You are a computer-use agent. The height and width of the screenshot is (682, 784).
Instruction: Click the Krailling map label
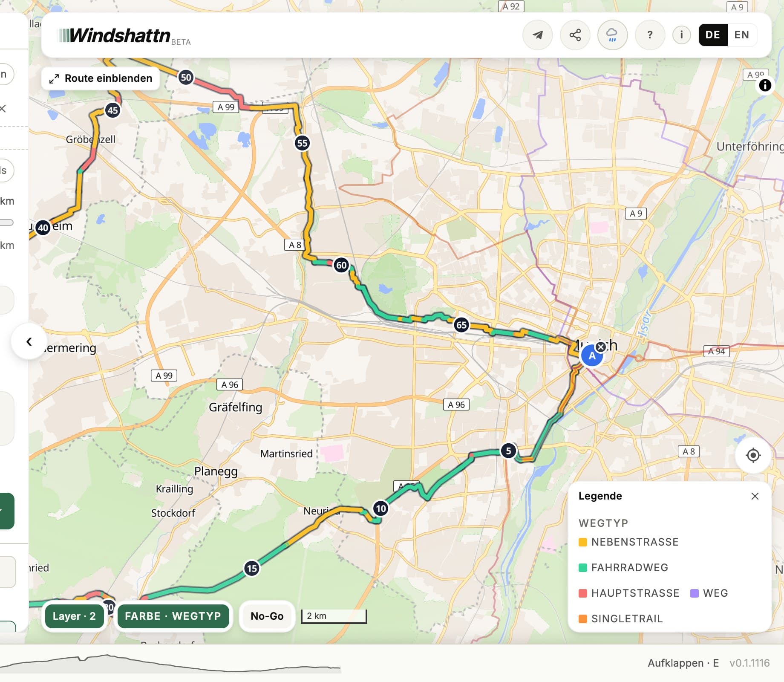coord(174,489)
